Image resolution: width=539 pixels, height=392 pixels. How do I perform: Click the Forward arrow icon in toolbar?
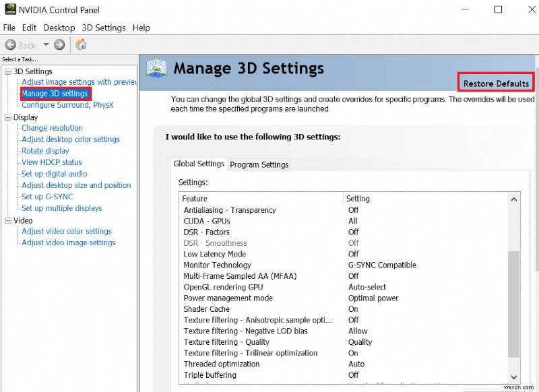click(59, 45)
